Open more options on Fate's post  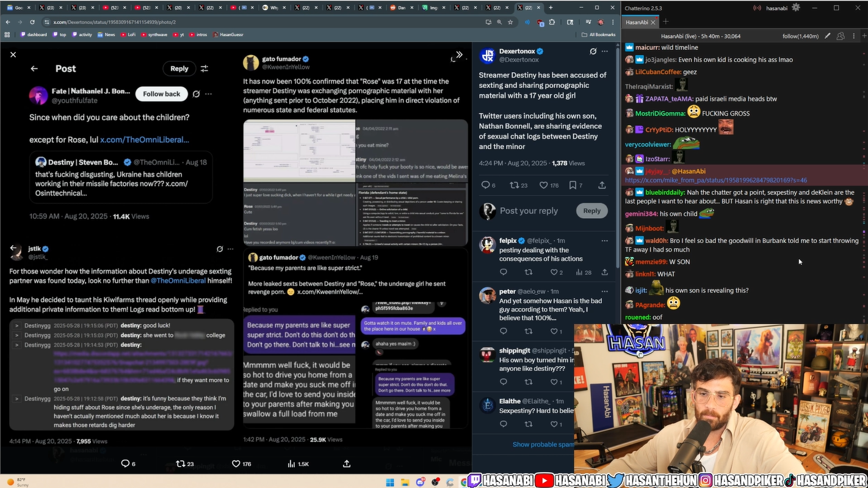pos(209,94)
